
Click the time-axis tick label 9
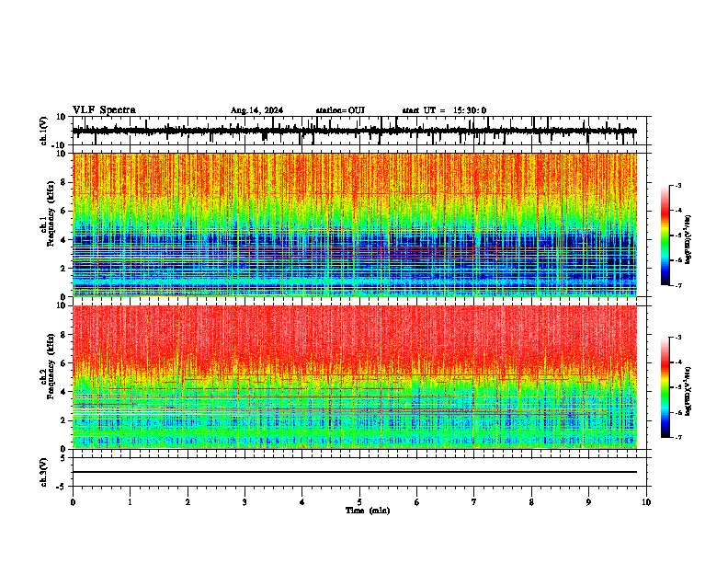click(588, 502)
